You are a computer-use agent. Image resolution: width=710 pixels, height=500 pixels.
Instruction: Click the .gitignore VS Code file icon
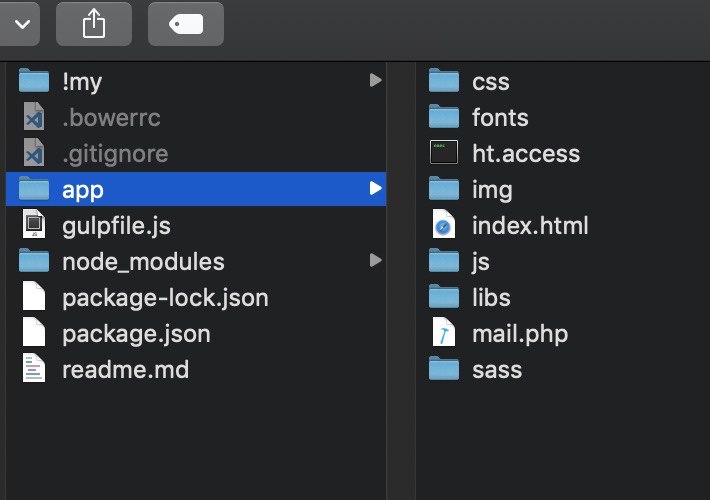point(34,153)
